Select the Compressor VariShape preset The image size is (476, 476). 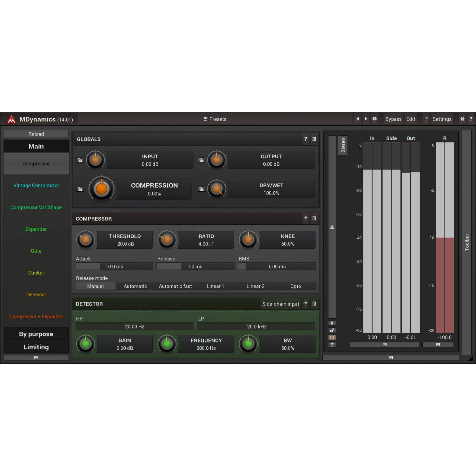click(x=36, y=207)
